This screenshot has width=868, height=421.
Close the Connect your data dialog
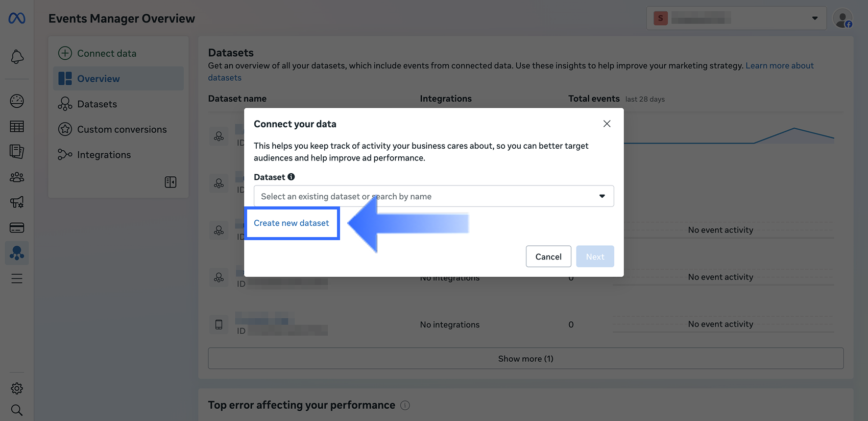(607, 124)
